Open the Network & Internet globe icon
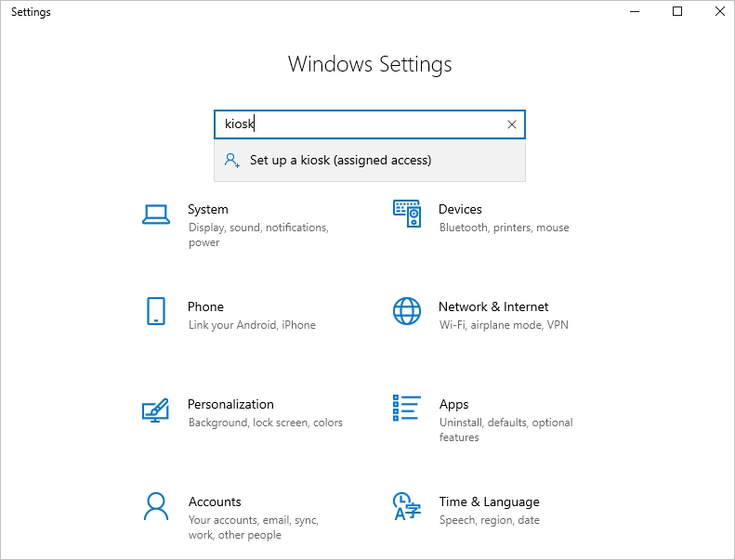This screenshot has height=560, width=735. [x=407, y=311]
